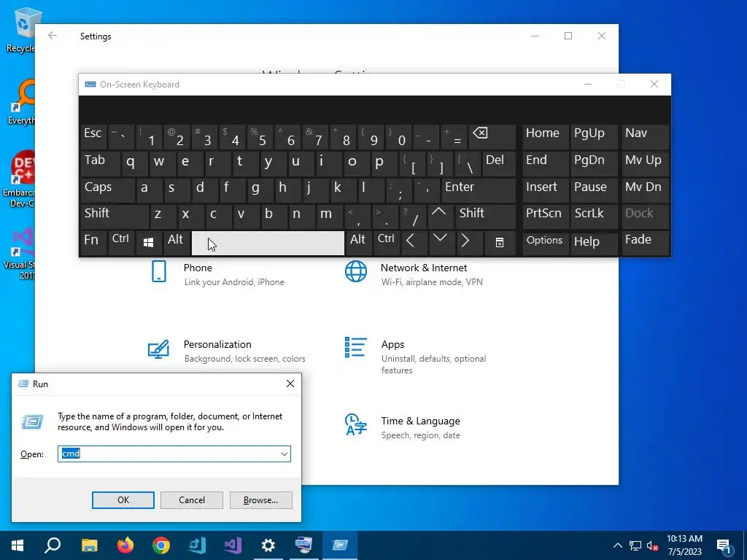Open File Explorer from the taskbar

click(x=89, y=545)
